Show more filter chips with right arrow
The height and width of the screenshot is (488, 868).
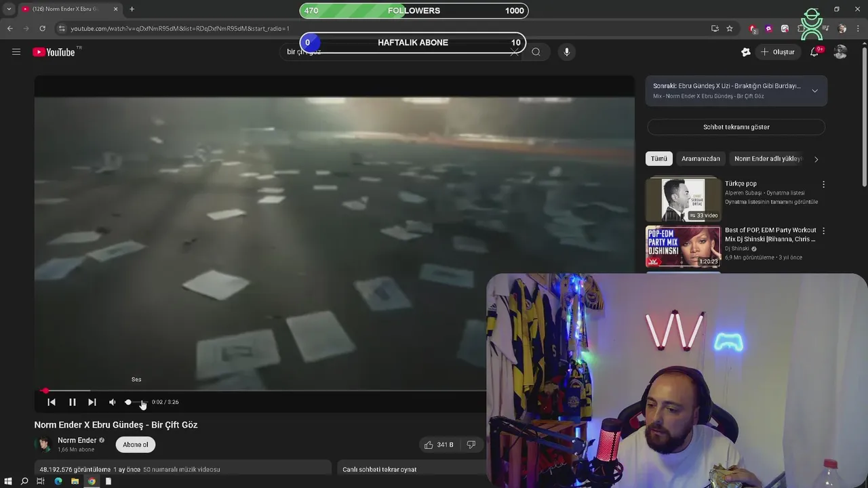click(x=816, y=159)
